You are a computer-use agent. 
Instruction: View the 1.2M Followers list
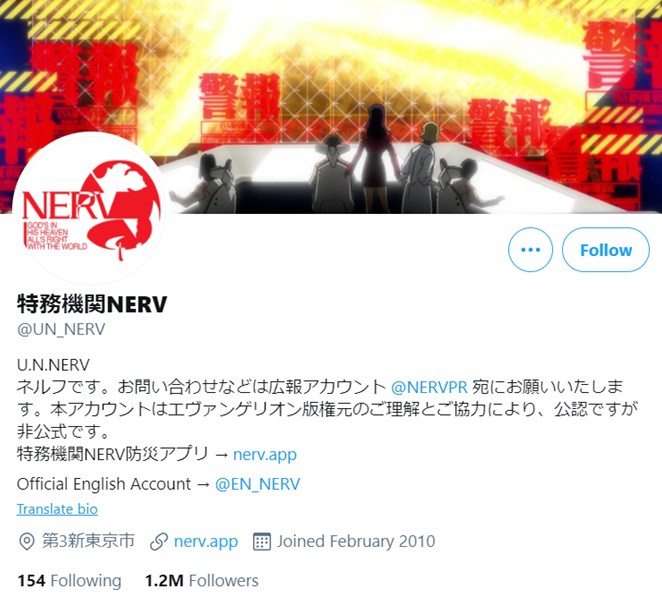pyautogui.click(x=202, y=581)
